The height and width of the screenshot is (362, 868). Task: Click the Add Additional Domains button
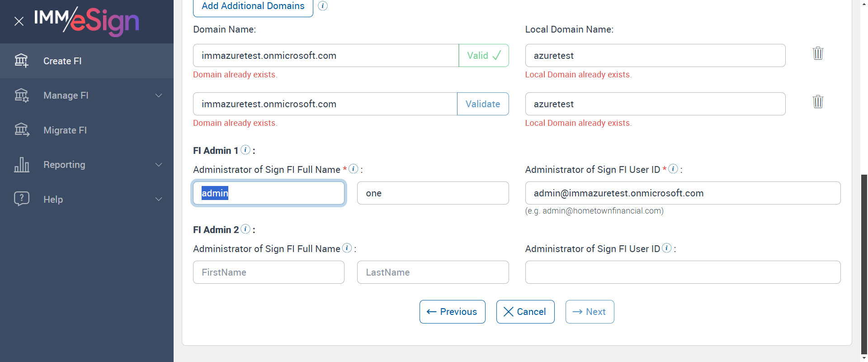click(253, 6)
